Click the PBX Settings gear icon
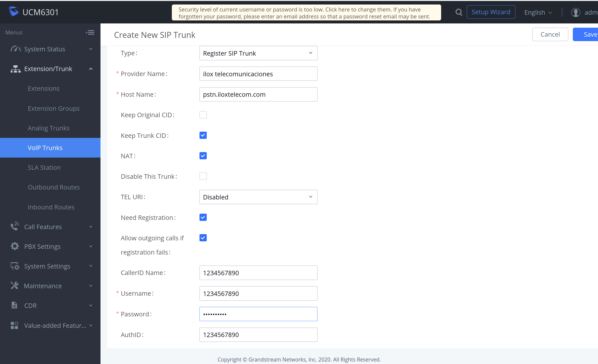Viewport: 598px width, 364px height. pyautogui.click(x=15, y=246)
